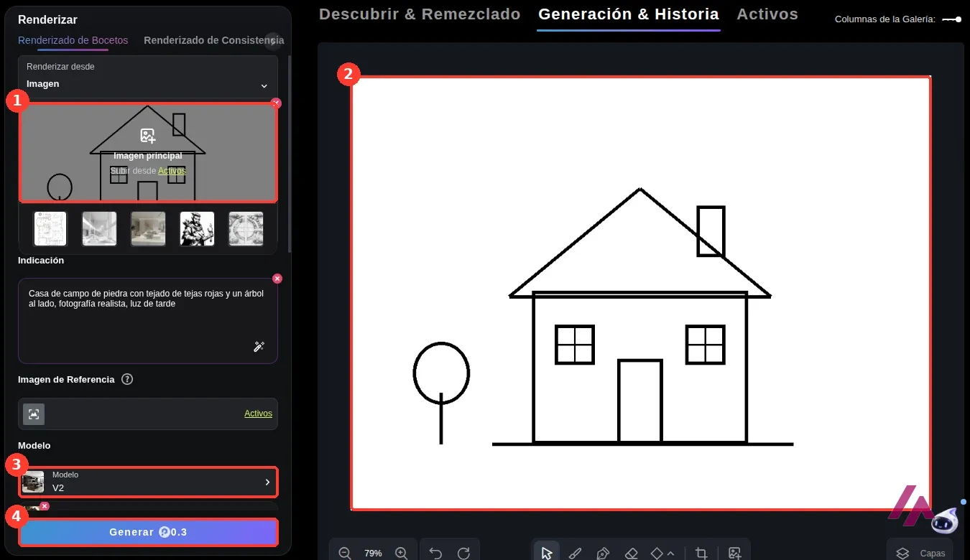
Task: Select the Eraser tool
Action: 632,553
